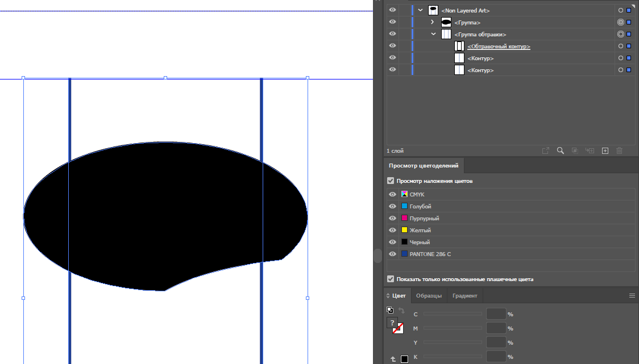Image resolution: width=639 pixels, height=364 pixels.
Task: Click the Swap Fill and Stroke arrows
Action: 401,310
